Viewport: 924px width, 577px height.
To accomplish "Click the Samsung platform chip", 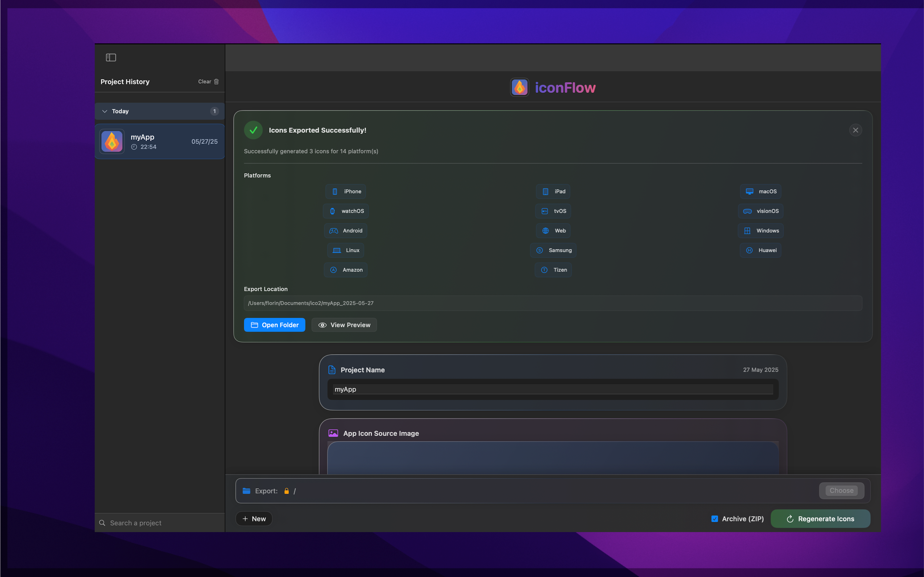I will [x=553, y=250].
